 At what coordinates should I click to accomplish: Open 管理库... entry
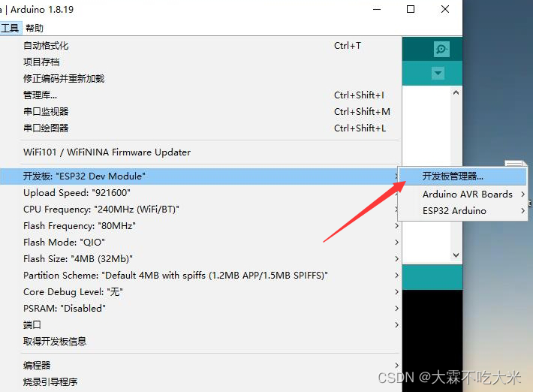[x=200, y=95]
